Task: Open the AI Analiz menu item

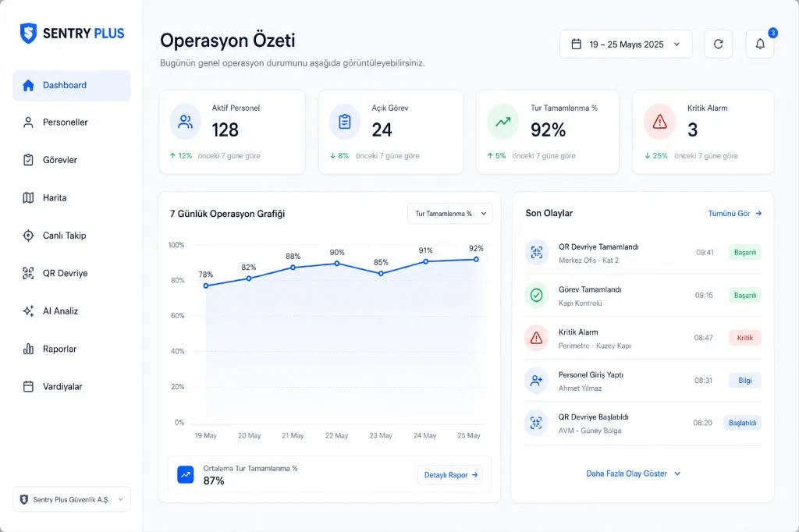Action: [71, 310]
